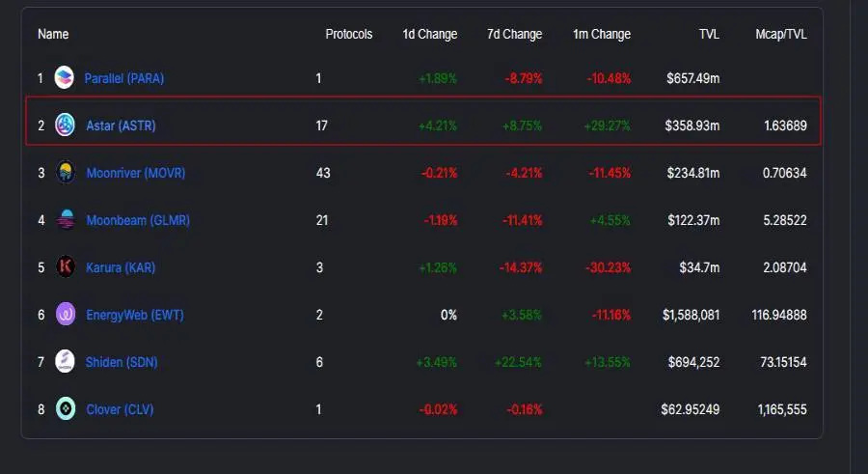868x474 pixels.
Task: Open the Karura (KAR) link
Action: pyautogui.click(x=121, y=267)
